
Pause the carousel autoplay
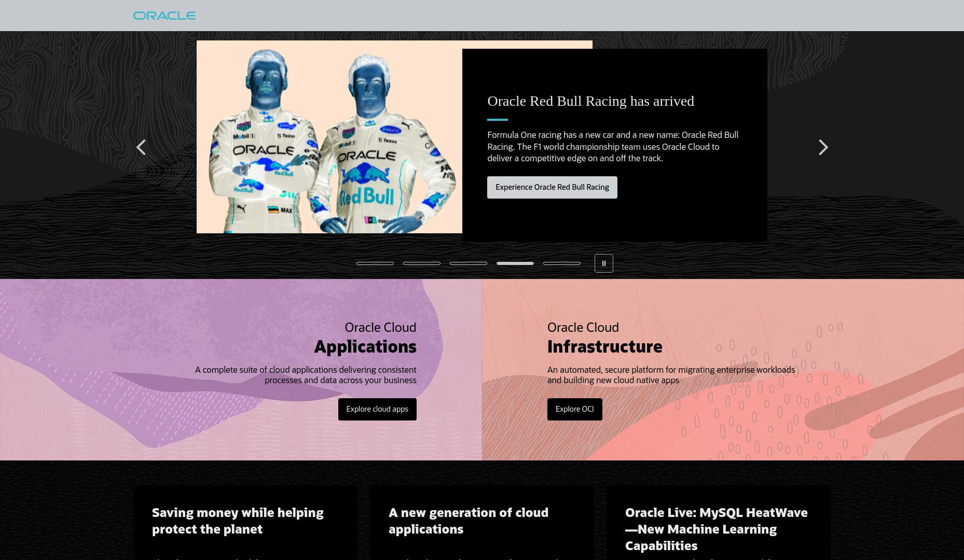(603, 263)
